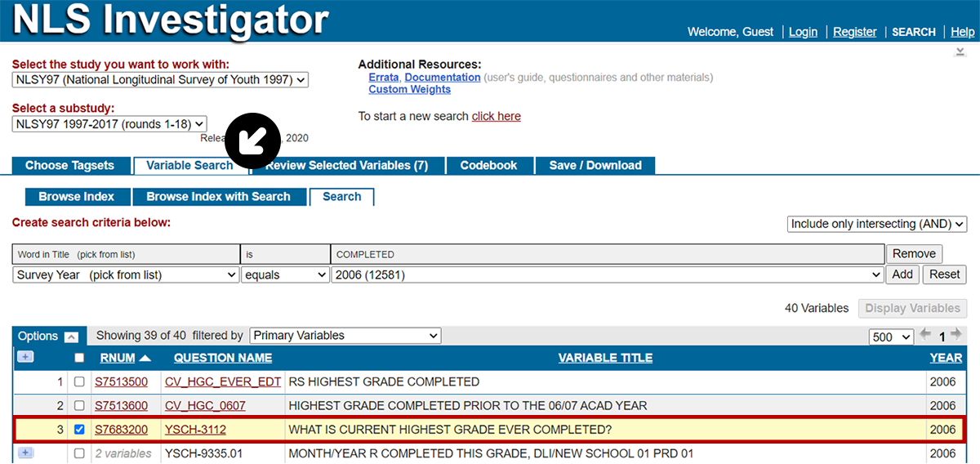The width and height of the screenshot is (980, 464).
Task: Collapse the Options panel arrow
Action: click(71, 337)
